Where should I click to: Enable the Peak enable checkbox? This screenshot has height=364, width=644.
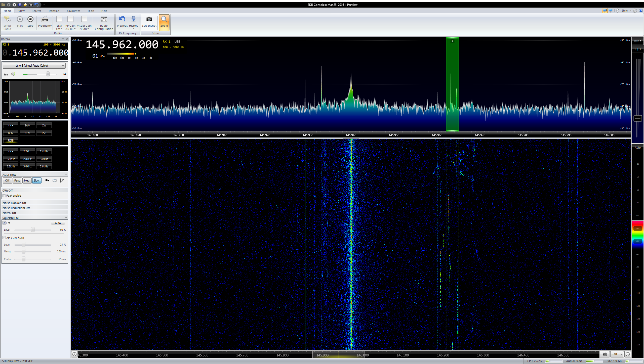coord(4,196)
